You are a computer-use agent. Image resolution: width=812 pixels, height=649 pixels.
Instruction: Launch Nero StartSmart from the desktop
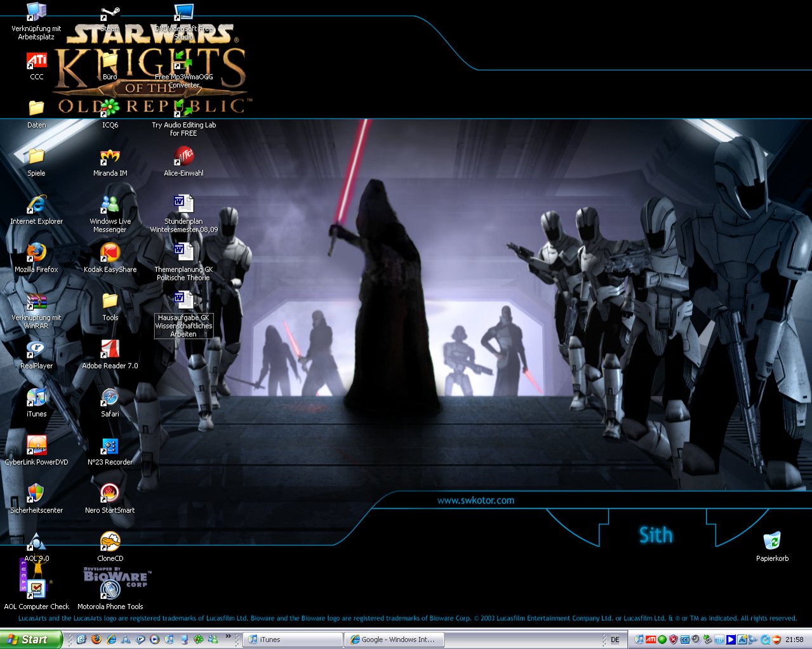[x=110, y=494]
